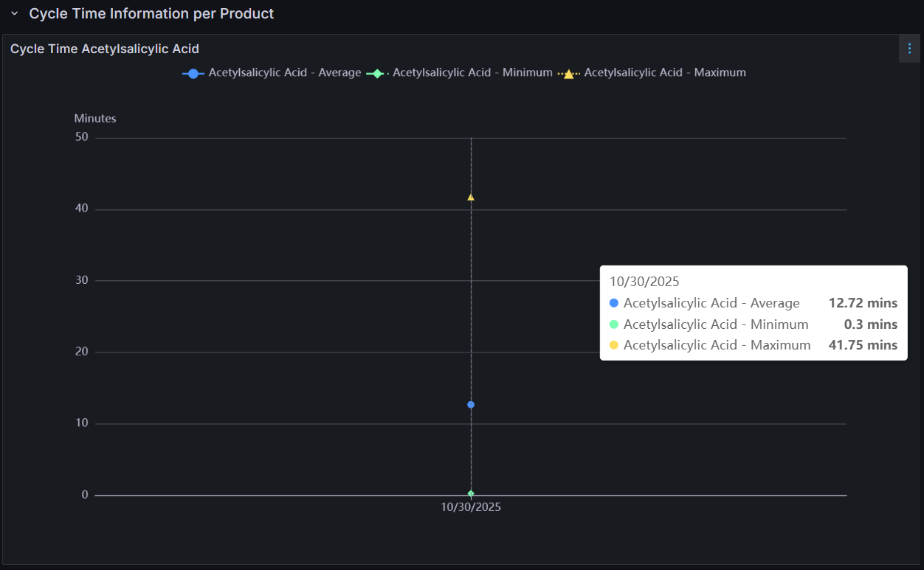Toggle the 'Acetylsalicylic Acid - Minimum' legend label
Screen dimensions: 924x570
click(472, 73)
